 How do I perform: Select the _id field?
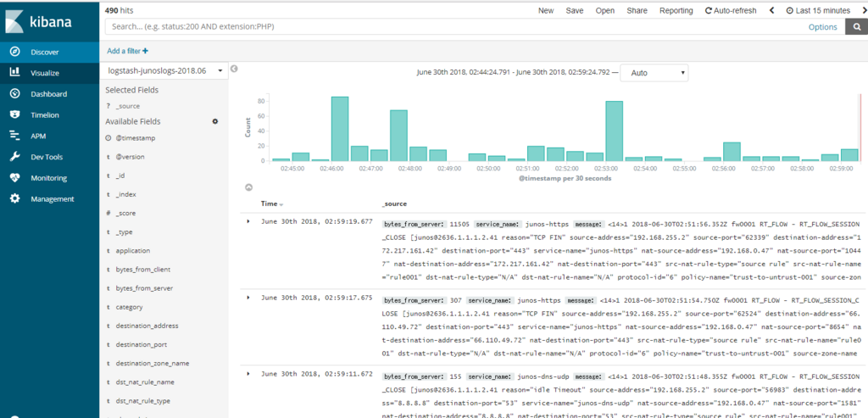point(120,176)
